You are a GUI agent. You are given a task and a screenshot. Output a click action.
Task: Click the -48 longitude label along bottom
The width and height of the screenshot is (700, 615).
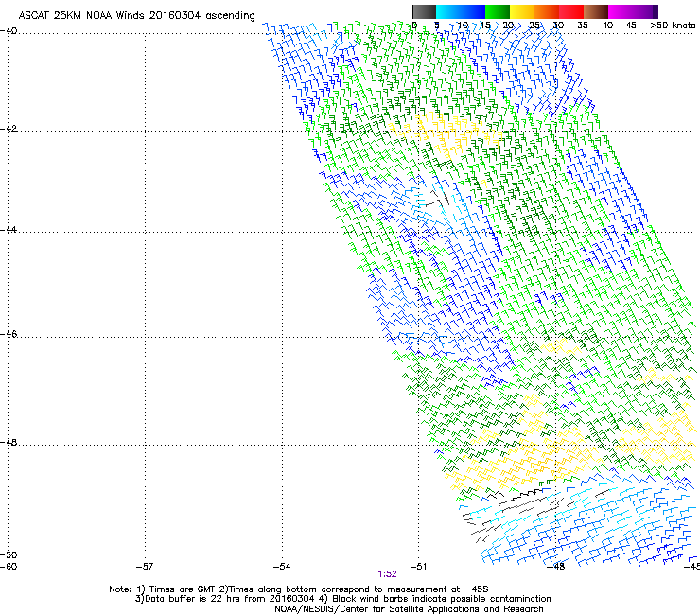pos(556,567)
